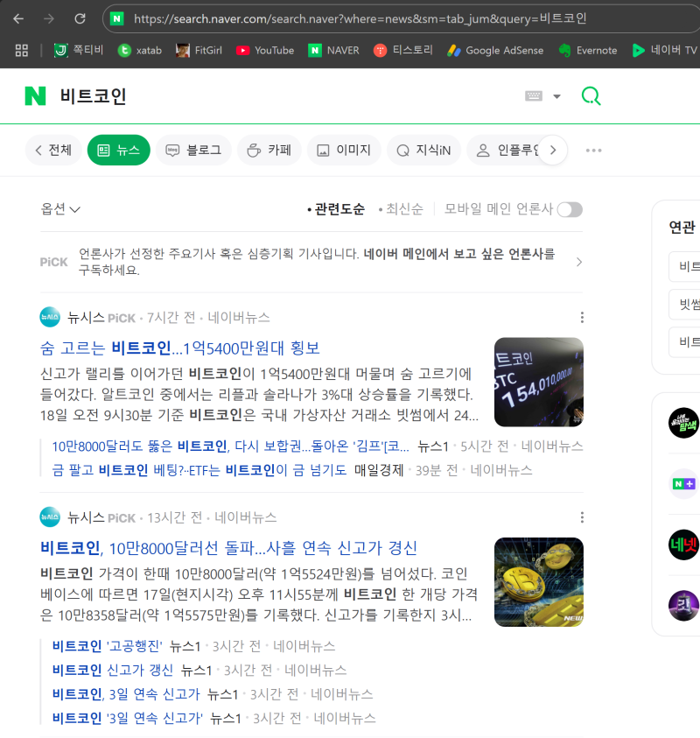The image size is (700, 738).
Task: Open the xatab bookmark
Action: [x=140, y=51]
